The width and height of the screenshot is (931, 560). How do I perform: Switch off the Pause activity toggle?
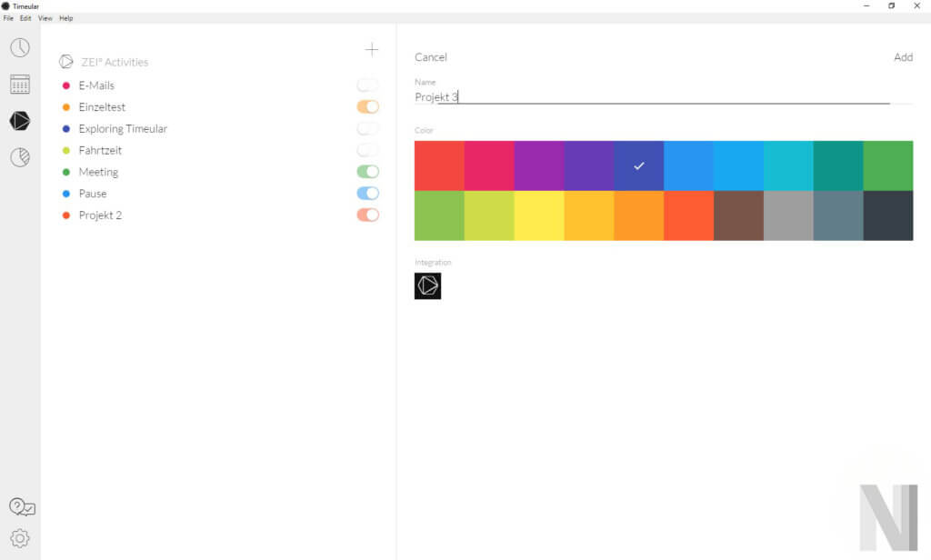point(367,194)
